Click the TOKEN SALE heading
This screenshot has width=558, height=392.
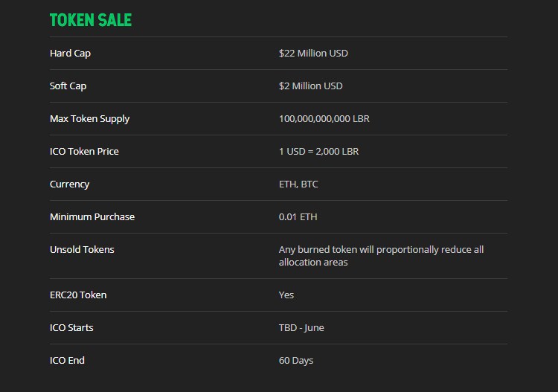point(91,20)
